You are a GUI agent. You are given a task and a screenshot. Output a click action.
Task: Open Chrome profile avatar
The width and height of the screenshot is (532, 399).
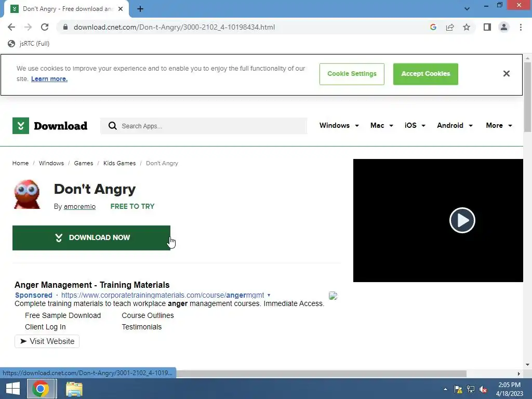click(x=504, y=27)
